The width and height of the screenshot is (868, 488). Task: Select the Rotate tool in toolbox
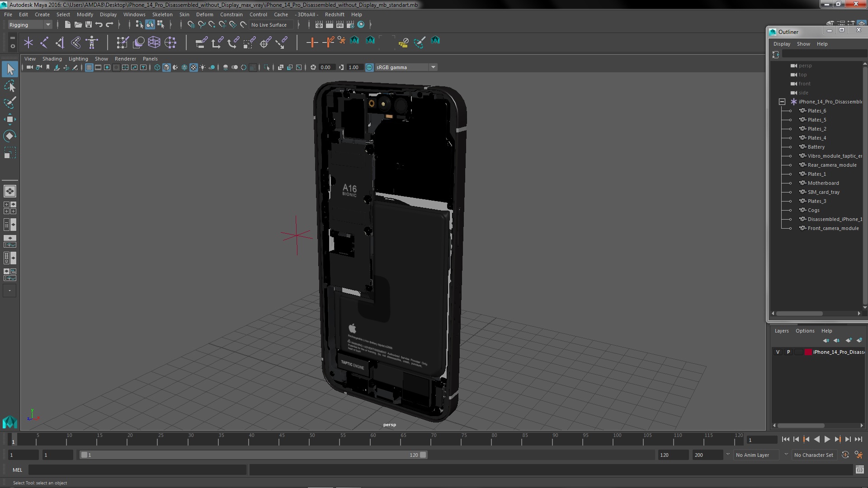(x=9, y=136)
